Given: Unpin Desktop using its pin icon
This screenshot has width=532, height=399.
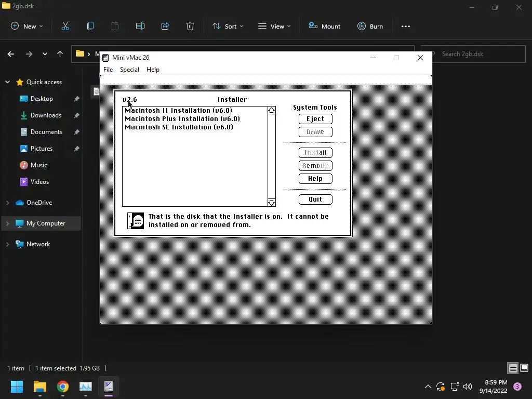Looking at the screenshot, I should 77,99.
